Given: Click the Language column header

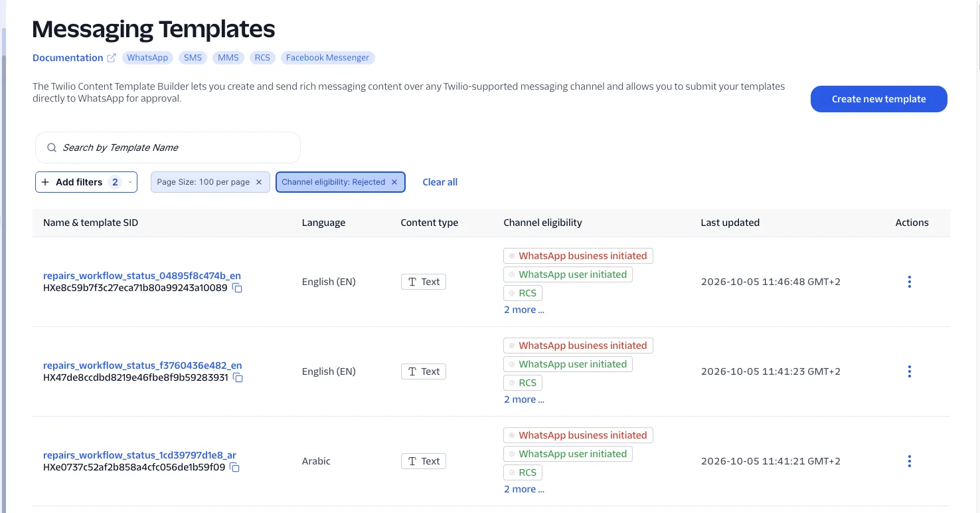Looking at the screenshot, I should (323, 223).
